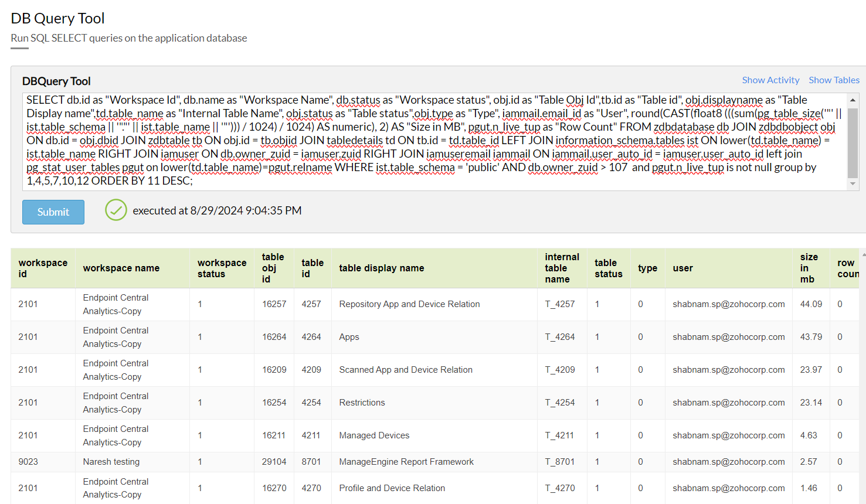Click the query box scrollbar up arrow

(853, 100)
